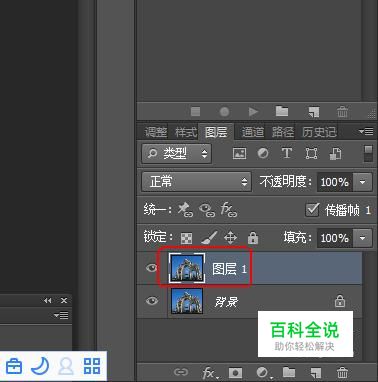Select the 图层 tab
The width and height of the screenshot is (378, 382).
coord(216,132)
